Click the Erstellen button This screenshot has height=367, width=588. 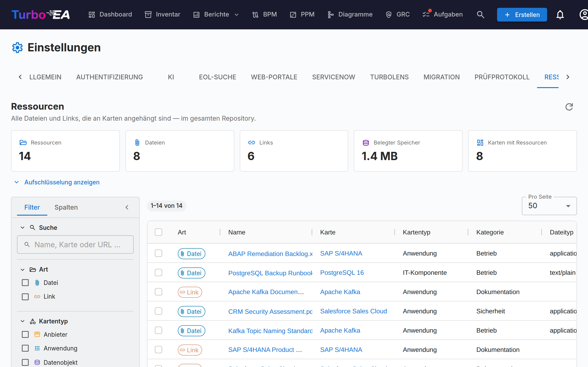pyautogui.click(x=522, y=14)
